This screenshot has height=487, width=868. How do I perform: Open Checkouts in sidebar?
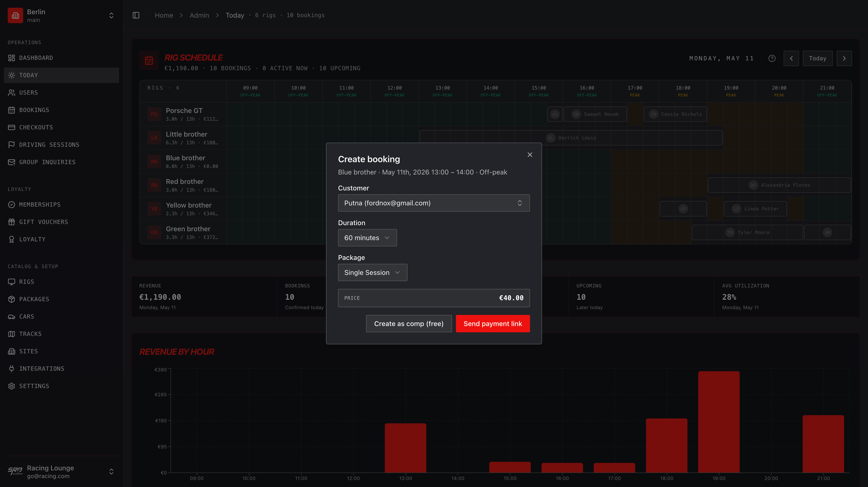click(x=61, y=127)
